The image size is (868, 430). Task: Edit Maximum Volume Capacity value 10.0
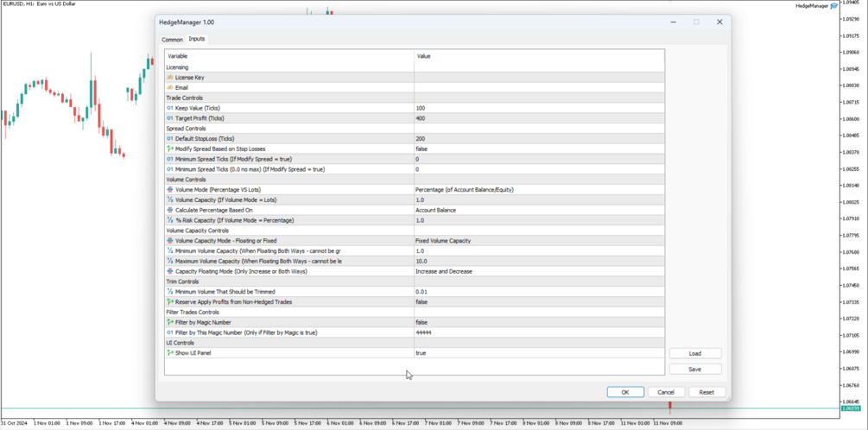click(539, 262)
